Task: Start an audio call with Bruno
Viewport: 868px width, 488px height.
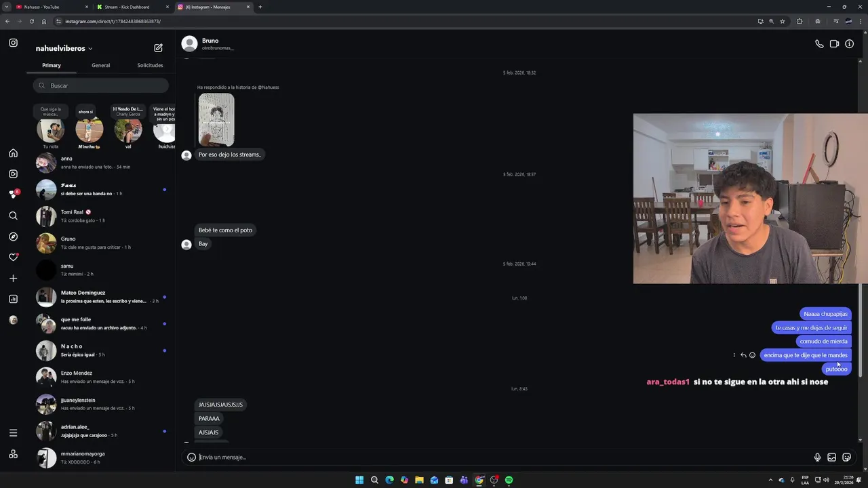Action: coord(819,44)
